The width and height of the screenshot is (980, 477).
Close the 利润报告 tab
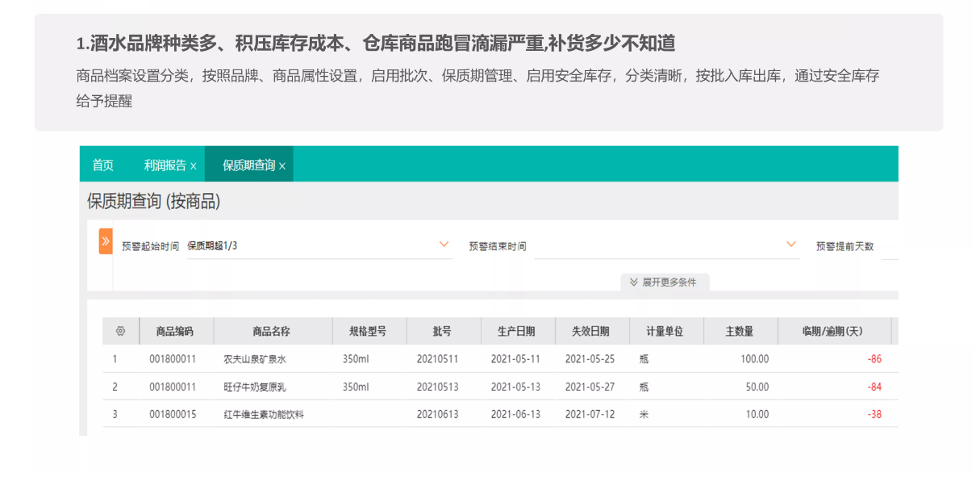point(194,165)
